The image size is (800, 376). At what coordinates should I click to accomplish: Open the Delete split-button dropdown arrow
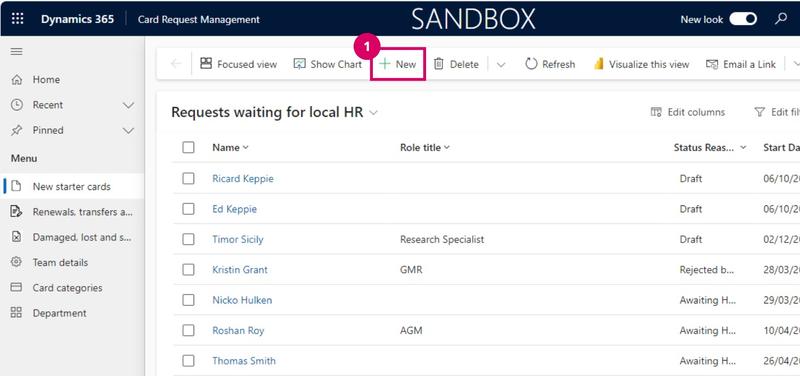[x=501, y=64]
